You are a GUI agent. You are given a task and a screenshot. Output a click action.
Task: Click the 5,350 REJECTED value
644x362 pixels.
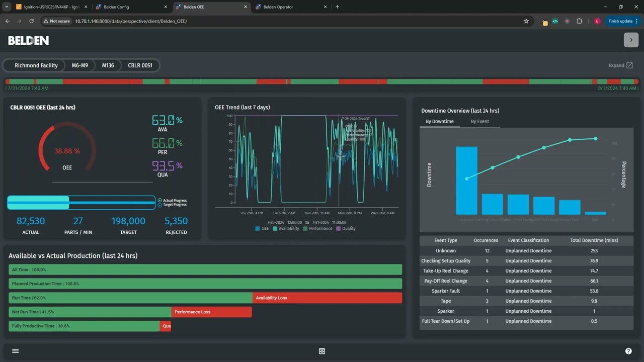176,221
